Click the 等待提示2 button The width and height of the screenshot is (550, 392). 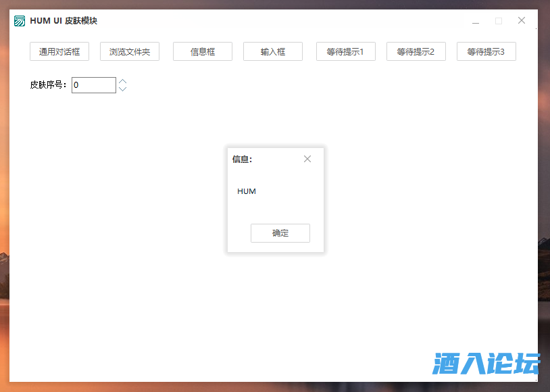416,52
